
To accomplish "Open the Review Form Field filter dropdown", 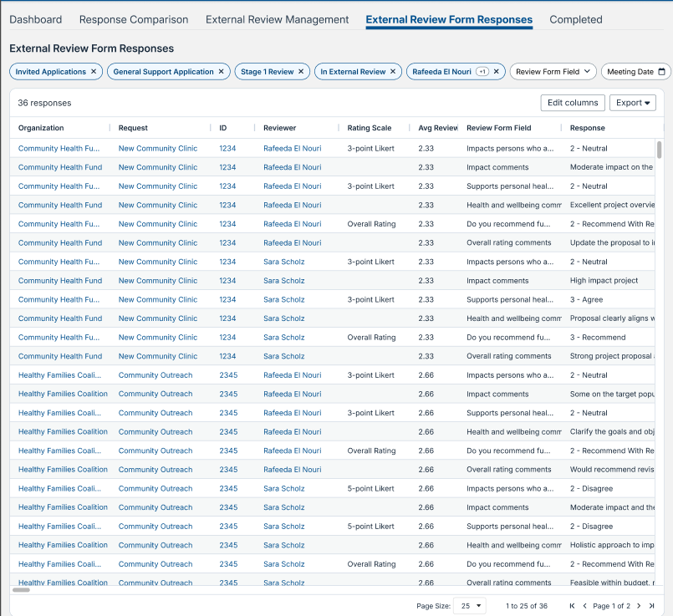I will pyautogui.click(x=553, y=72).
